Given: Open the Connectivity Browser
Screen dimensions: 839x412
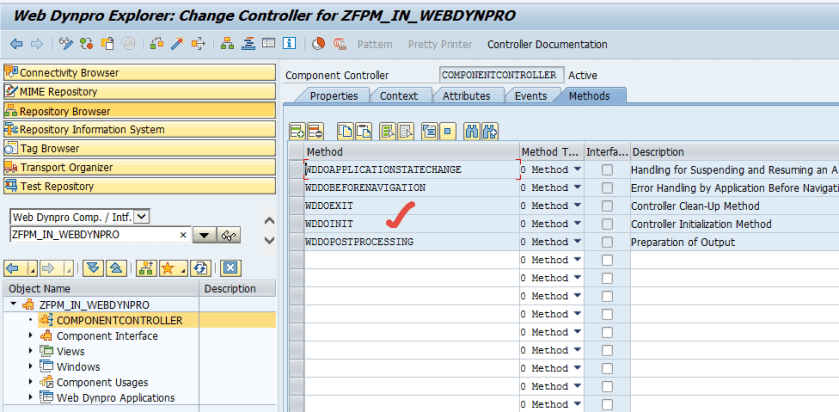Looking at the screenshot, I should point(139,73).
